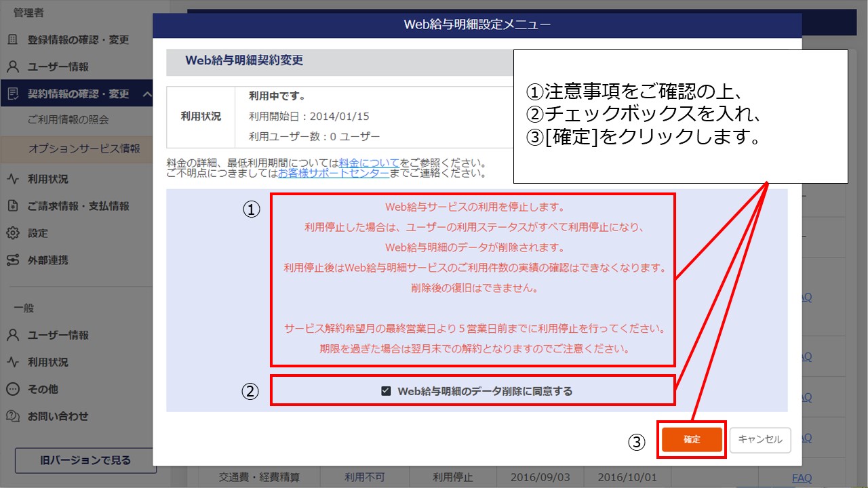This screenshot has height=488, width=868.
Task: Click the お問い合わせ help icon
Action: click(13, 416)
